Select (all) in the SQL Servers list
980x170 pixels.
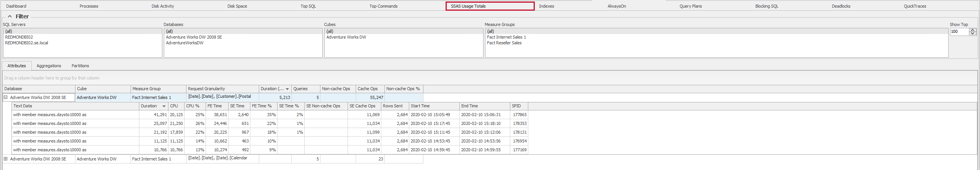click(x=82, y=31)
